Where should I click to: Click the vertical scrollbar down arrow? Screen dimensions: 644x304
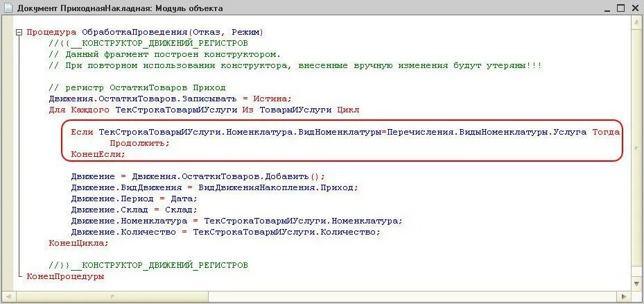(x=636, y=285)
